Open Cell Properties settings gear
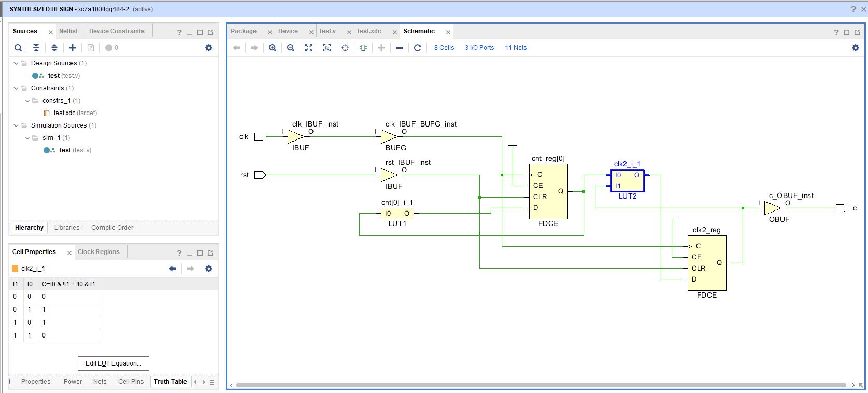868x393 pixels. (x=209, y=269)
